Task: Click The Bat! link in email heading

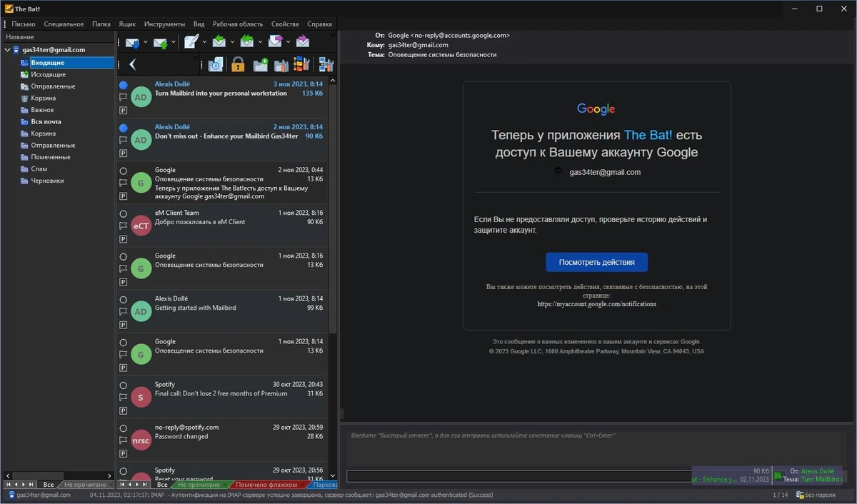Action: coord(648,135)
